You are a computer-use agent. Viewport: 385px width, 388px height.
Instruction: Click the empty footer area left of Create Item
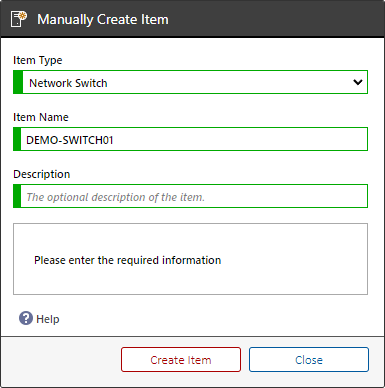click(60, 360)
